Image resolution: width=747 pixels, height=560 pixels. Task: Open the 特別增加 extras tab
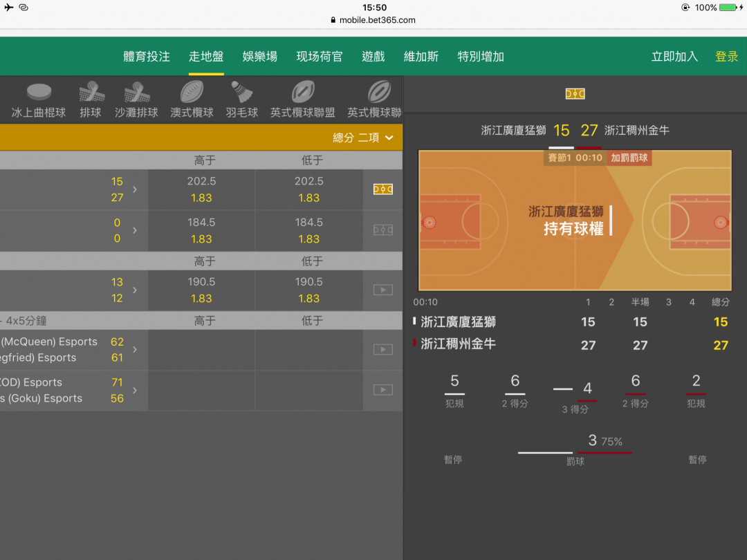pos(481,57)
